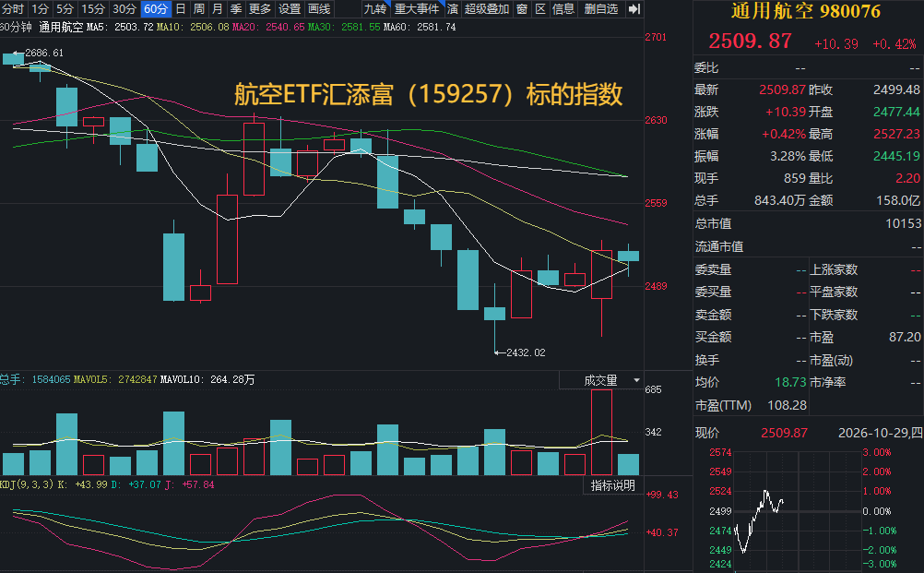Click the 区 range statistics button
The width and height of the screenshot is (924, 573).
540,9
